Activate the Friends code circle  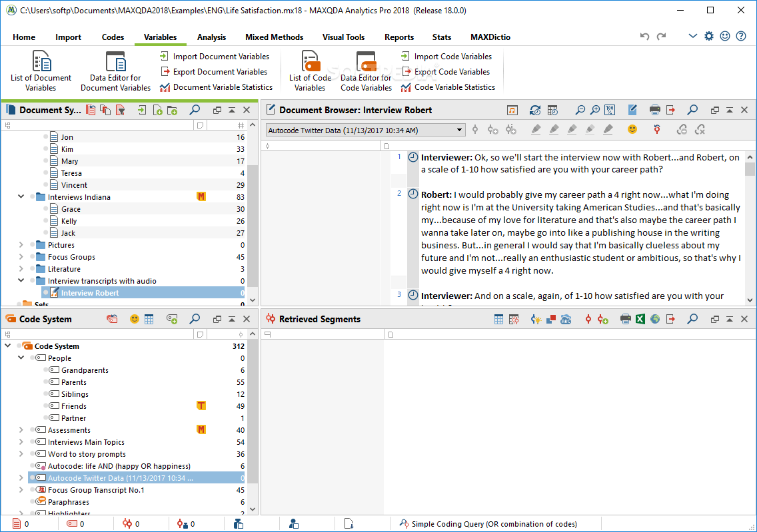[45, 405]
